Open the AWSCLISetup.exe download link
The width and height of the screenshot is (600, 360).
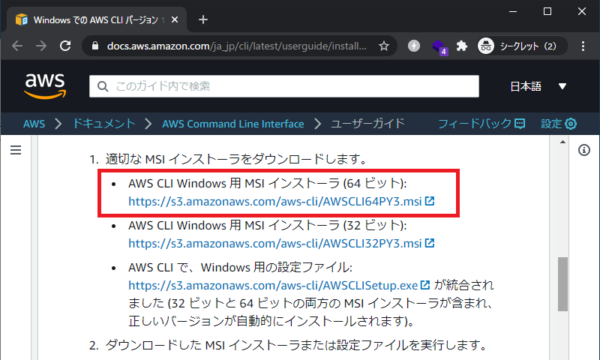273,285
